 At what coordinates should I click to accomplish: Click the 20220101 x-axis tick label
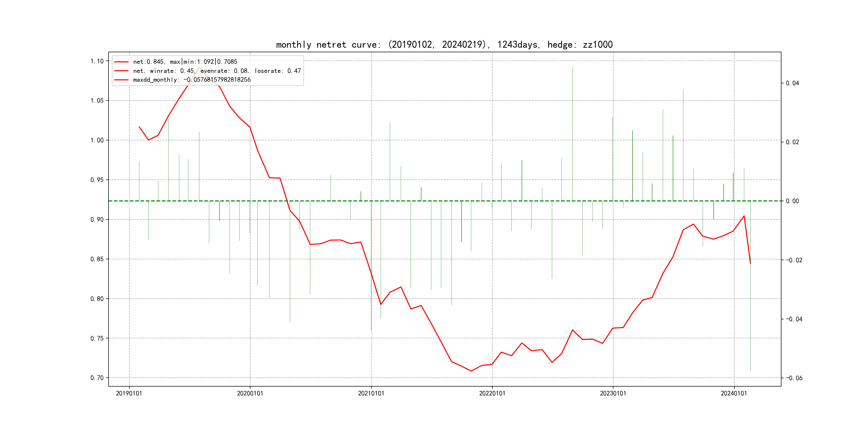[492, 393]
